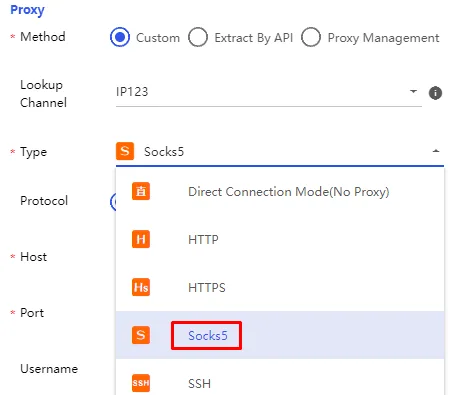Click the Method label

pos(43,37)
